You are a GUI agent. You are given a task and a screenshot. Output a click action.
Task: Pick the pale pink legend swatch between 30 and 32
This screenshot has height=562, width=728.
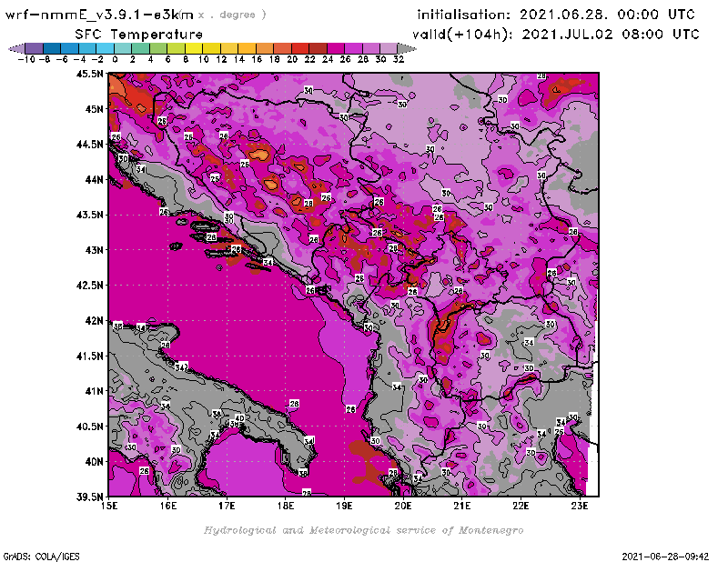389,48
